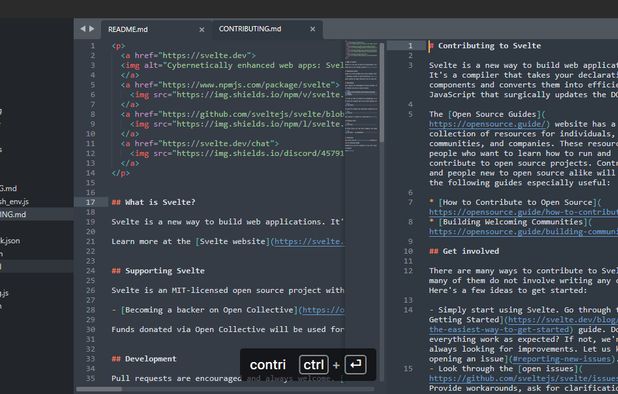Go to previous tab using left arrow
This screenshot has width=618, height=394.
(83, 29)
